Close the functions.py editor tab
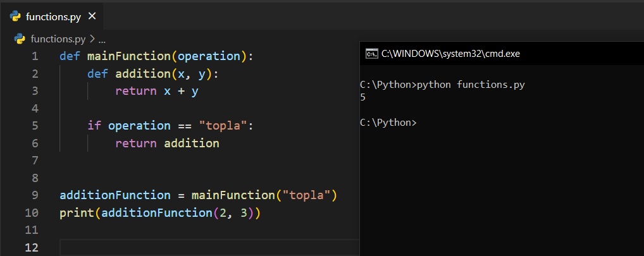 [92, 16]
